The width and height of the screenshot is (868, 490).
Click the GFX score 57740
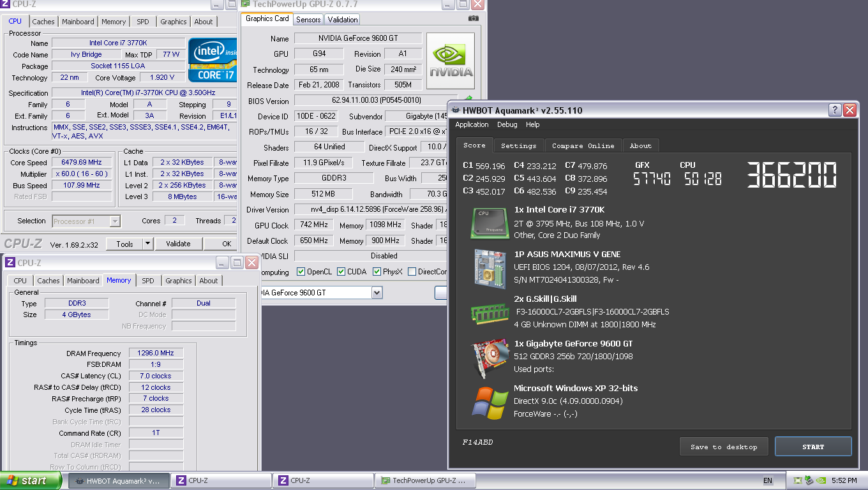click(652, 179)
